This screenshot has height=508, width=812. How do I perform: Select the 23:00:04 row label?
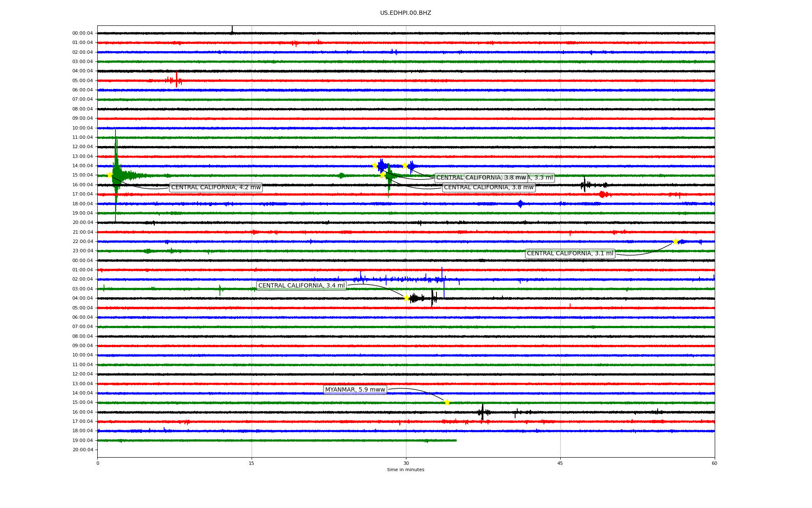[x=82, y=251]
